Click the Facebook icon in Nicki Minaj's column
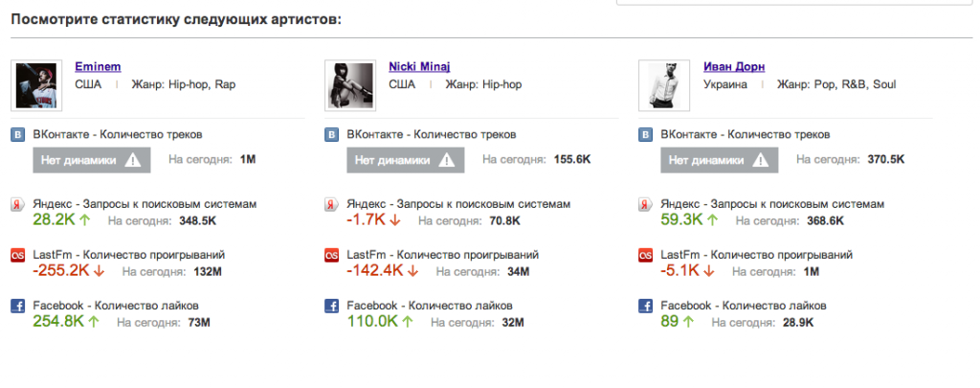The height and width of the screenshot is (388, 980). coord(332,306)
